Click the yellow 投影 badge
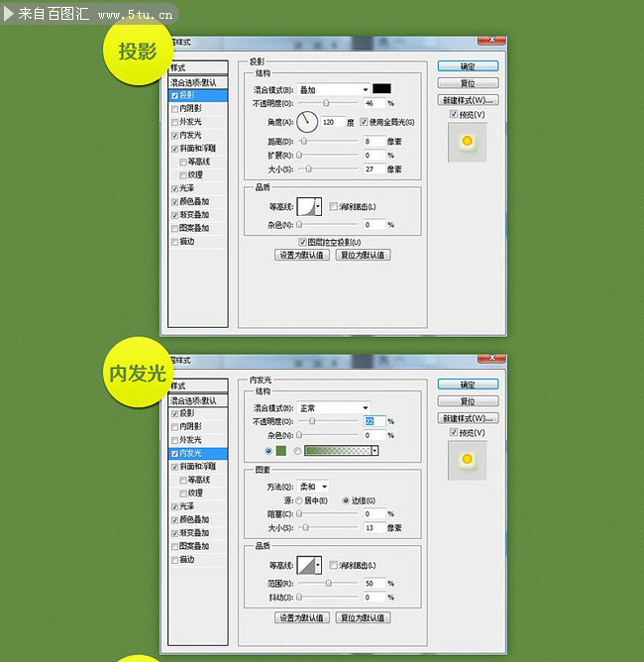 point(138,53)
